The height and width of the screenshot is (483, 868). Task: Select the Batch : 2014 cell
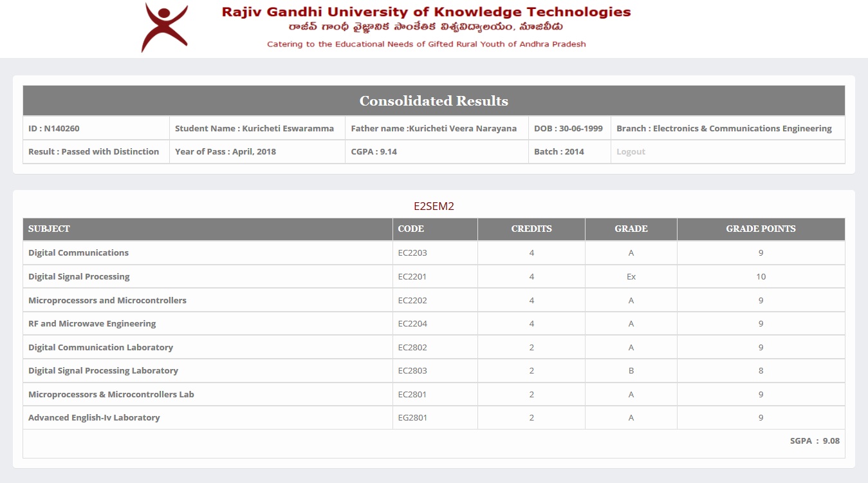pos(569,152)
